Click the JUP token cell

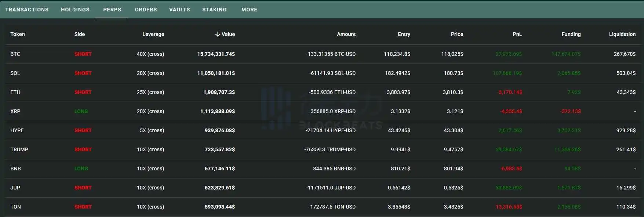[x=15, y=188]
